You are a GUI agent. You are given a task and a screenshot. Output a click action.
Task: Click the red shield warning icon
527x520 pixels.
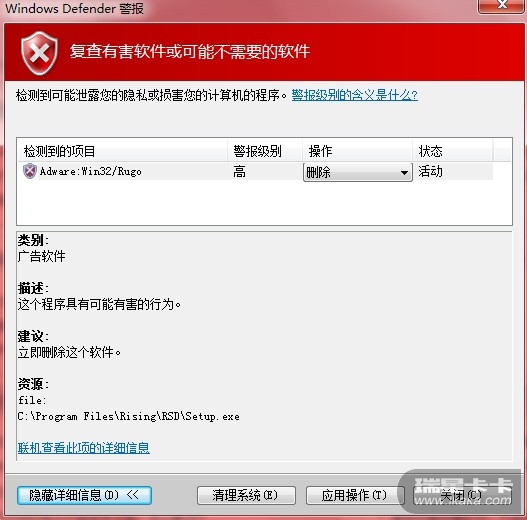39,53
